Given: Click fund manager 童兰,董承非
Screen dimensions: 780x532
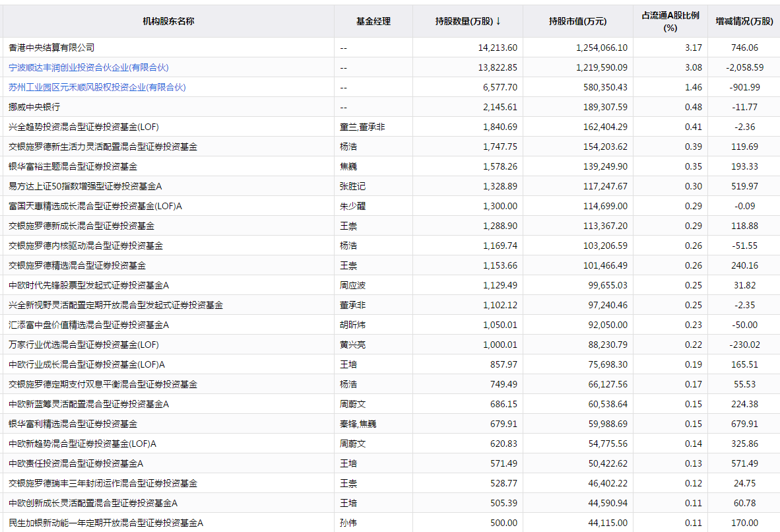Looking at the screenshot, I should [x=362, y=127].
